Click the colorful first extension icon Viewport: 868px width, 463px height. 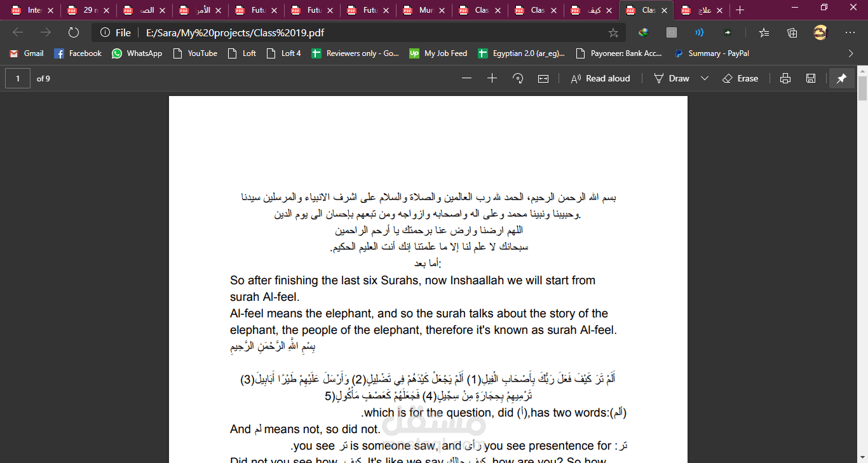click(x=644, y=32)
